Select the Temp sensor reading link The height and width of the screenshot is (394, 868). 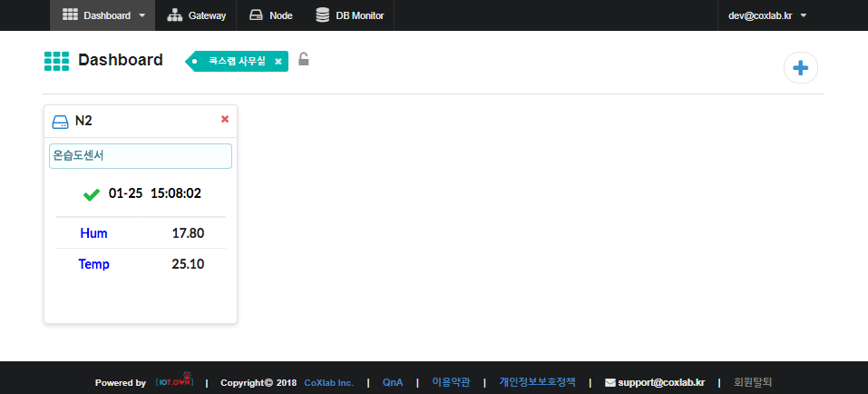pyautogui.click(x=93, y=264)
